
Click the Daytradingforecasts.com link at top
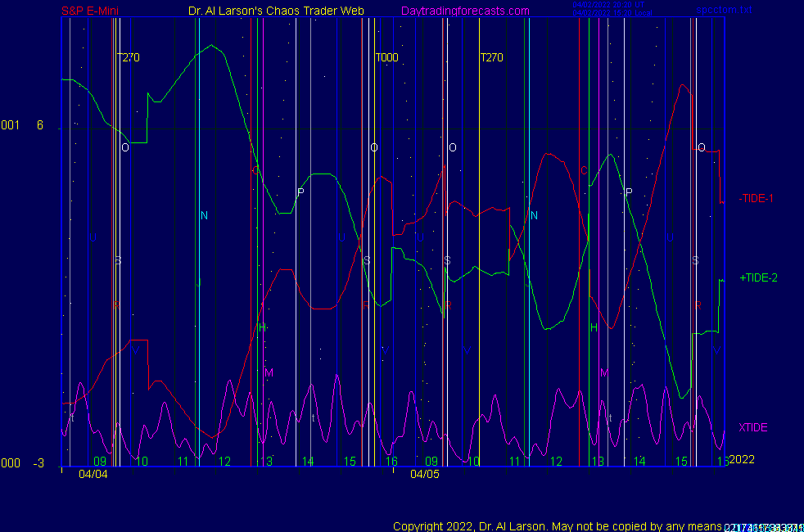coord(464,11)
